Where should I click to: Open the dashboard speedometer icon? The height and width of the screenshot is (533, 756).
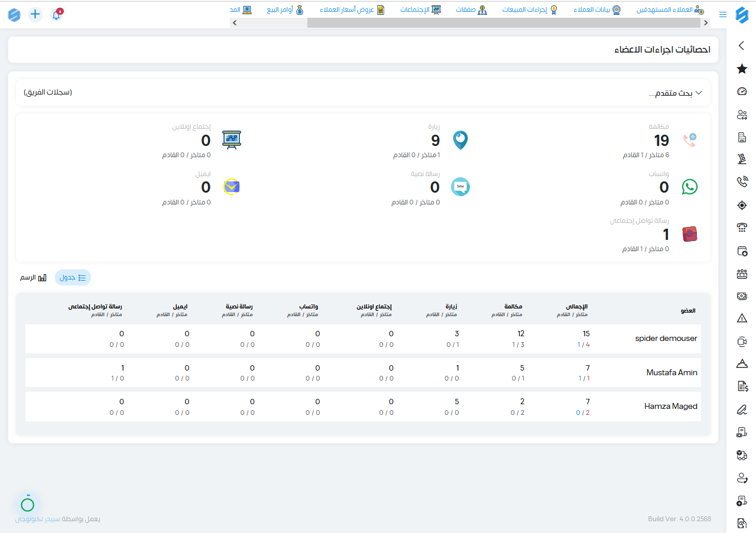click(742, 92)
